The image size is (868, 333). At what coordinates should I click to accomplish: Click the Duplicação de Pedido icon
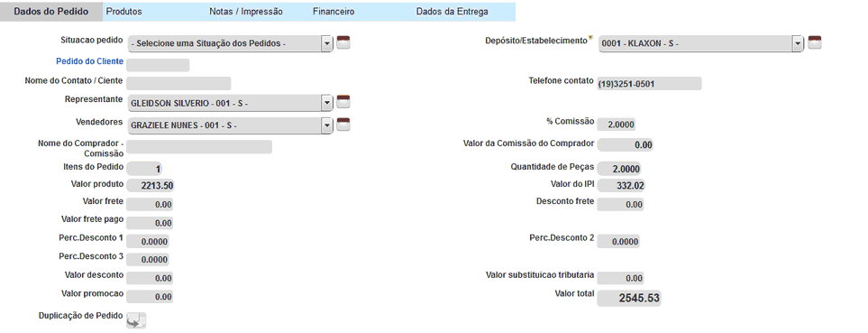(135, 320)
